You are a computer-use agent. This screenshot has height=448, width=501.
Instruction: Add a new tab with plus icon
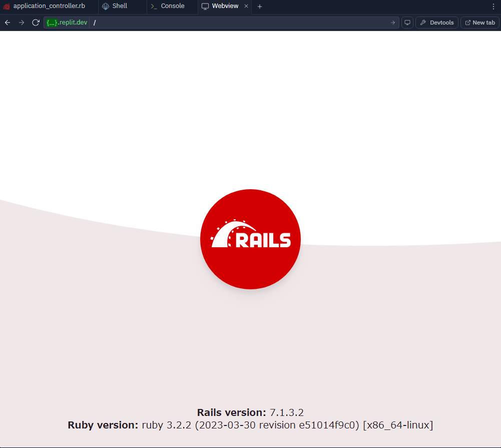tap(259, 7)
